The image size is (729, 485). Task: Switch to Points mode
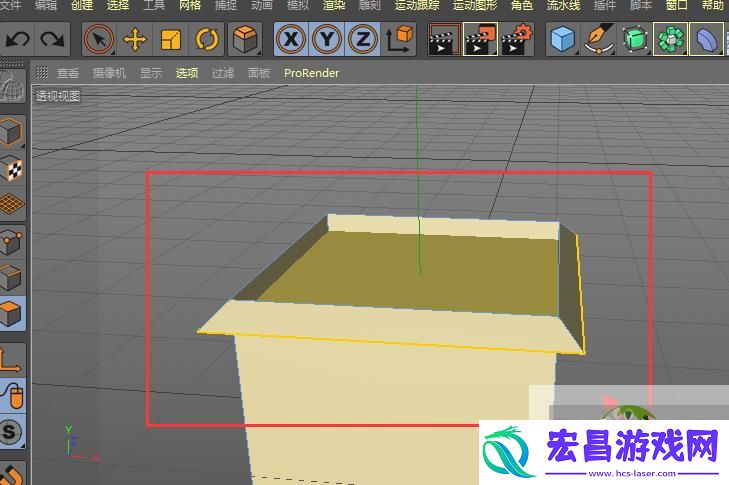[12, 241]
